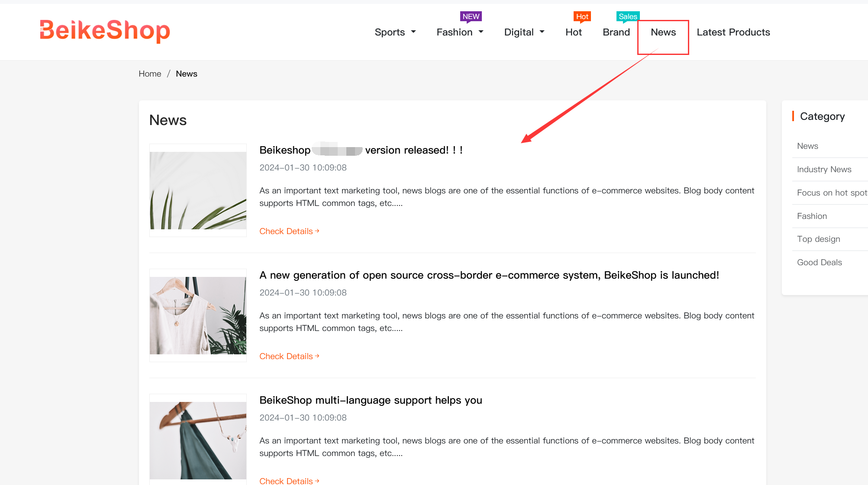Open the 'BeikeShop is launched' article title
This screenshot has width=868, height=485.
pos(489,275)
